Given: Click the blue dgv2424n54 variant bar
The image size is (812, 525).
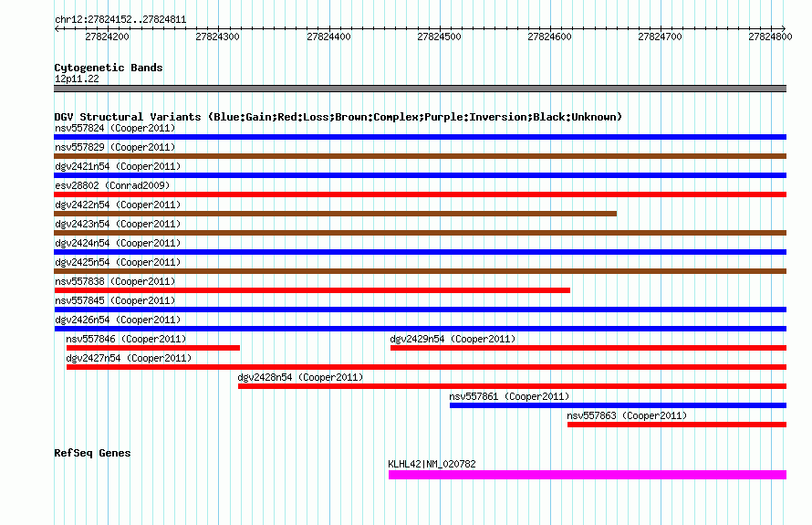Looking at the screenshot, I should click(x=420, y=252).
